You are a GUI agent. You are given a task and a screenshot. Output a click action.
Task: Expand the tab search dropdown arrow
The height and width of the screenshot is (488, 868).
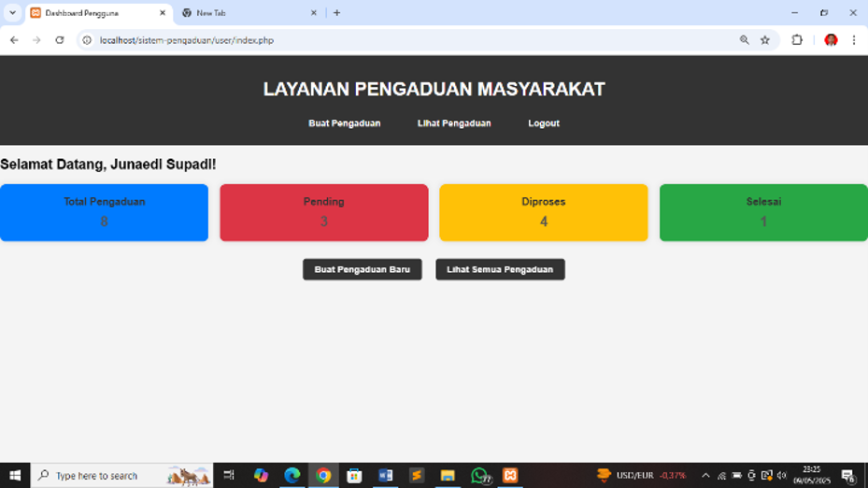12,13
